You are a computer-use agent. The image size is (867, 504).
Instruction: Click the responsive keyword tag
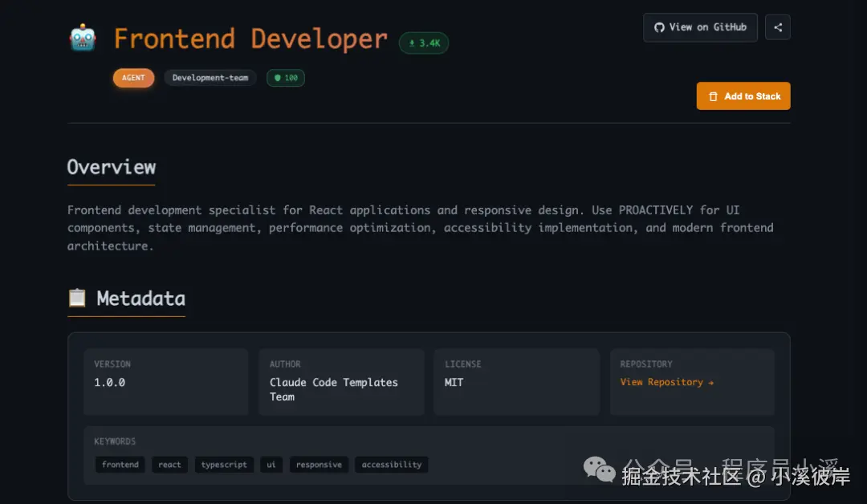pyautogui.click(x=319, y=465)
